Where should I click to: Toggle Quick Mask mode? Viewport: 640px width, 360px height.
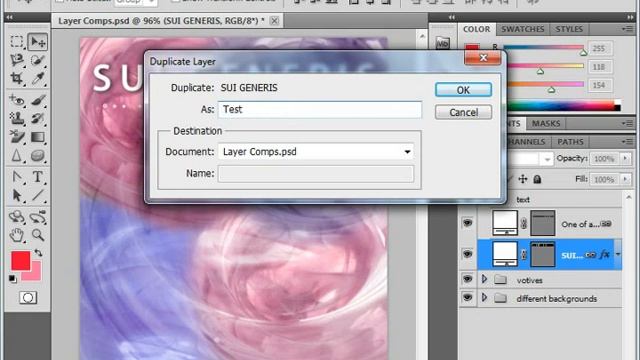pyautogui.click(x=28, y=298)
